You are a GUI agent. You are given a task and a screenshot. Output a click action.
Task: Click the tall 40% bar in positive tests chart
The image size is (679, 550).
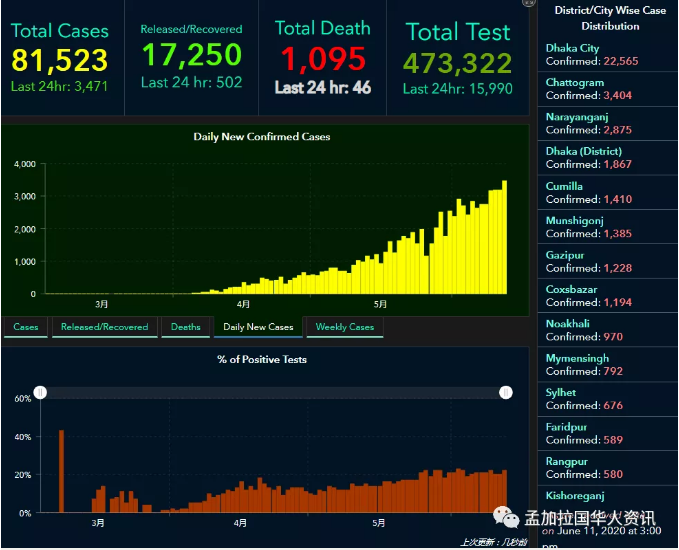pos(61,471)
